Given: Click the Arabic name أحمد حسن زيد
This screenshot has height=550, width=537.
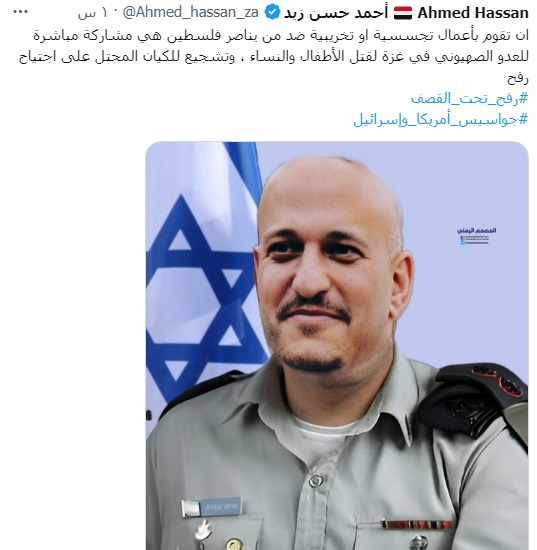Looking at the screenshot, I should pos(336,13).
